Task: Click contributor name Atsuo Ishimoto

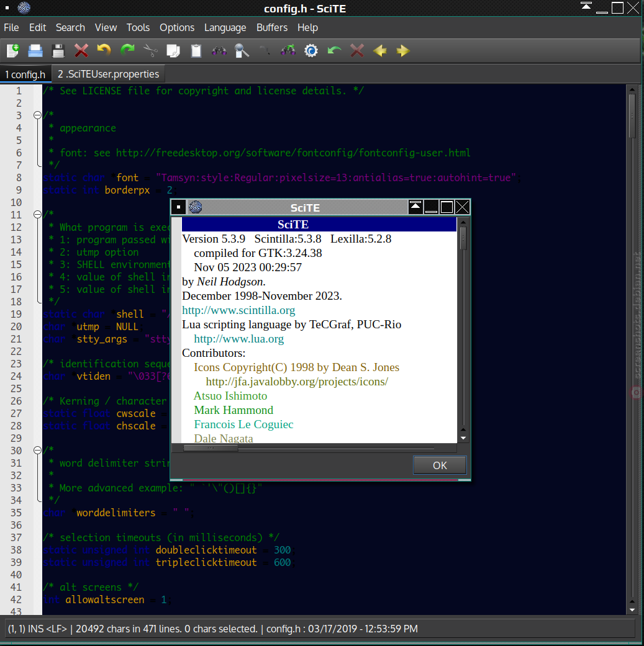Action: pos(230,396)
